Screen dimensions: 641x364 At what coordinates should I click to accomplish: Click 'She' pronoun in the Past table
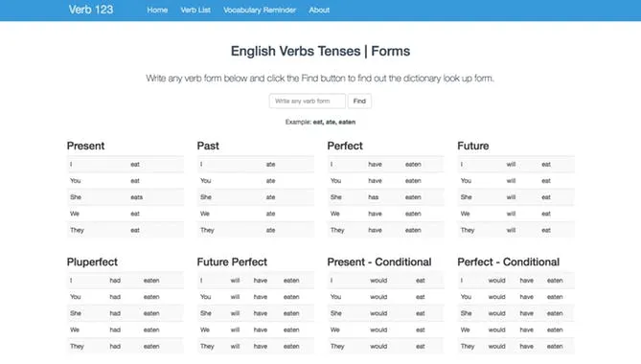pos(206,197)
